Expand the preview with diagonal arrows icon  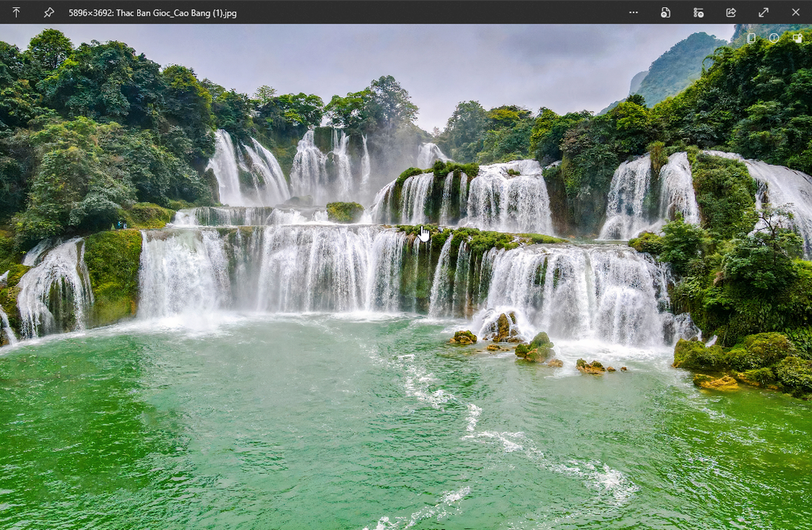pos(764,13)
